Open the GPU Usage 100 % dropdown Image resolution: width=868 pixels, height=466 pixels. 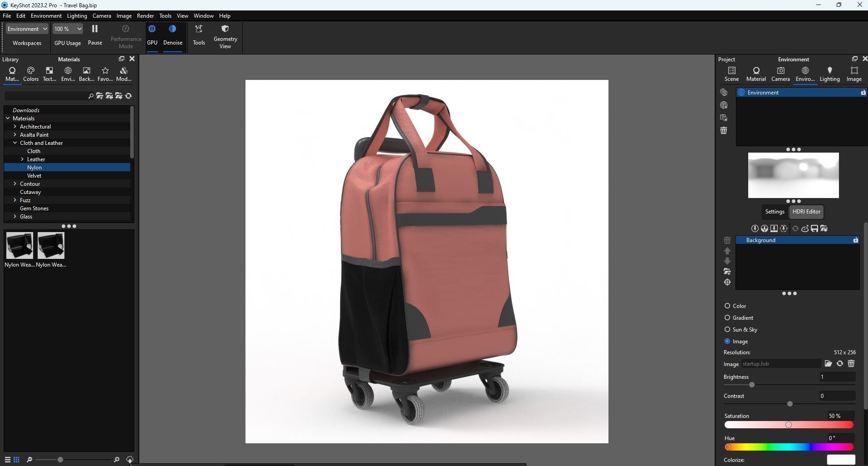click(68, 29)
